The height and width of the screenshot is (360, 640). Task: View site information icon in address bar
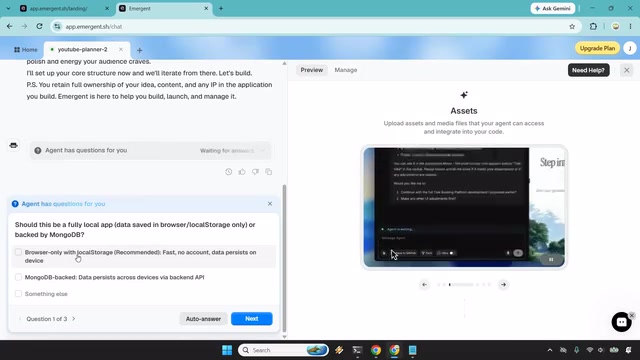(x=58, y=27)
